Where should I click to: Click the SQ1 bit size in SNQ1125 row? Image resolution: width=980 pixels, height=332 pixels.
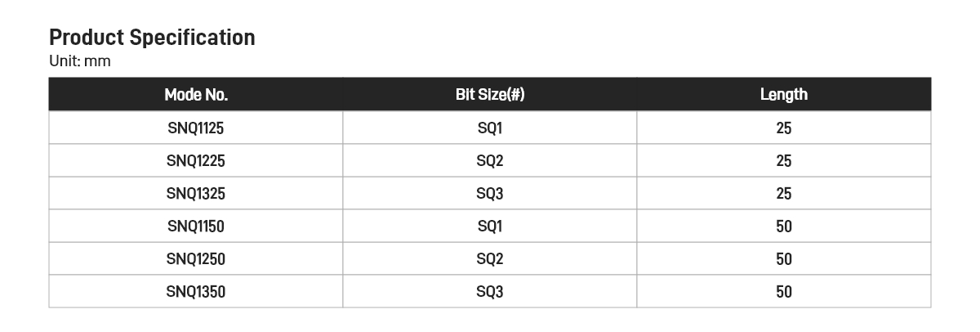[490, 128]
